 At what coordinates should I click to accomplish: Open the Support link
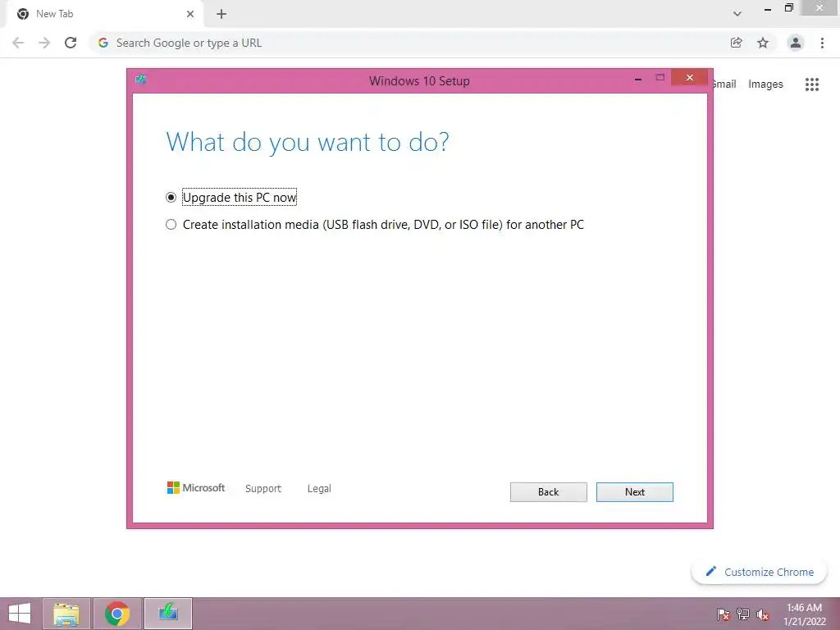click(x=263, y=489)
